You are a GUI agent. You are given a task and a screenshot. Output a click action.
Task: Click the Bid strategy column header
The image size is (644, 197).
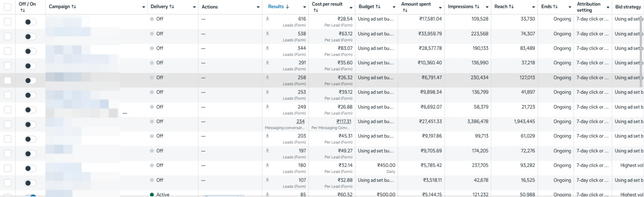point(628,7)
